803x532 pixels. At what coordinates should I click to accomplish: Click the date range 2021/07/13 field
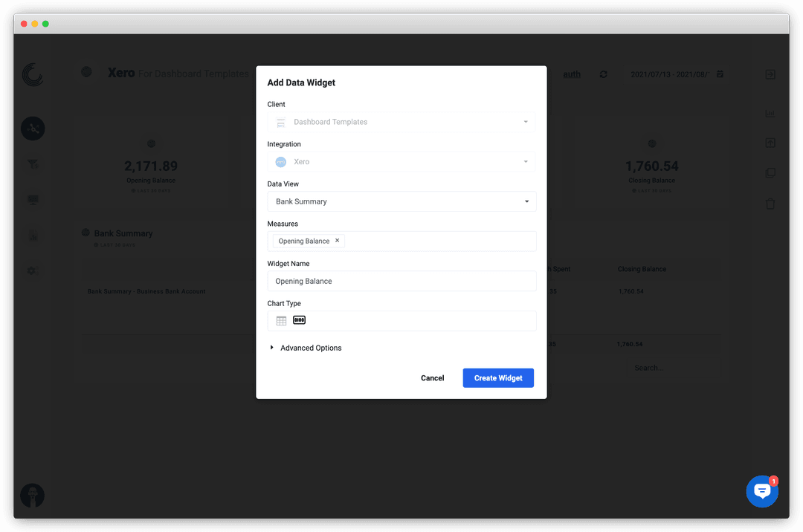pyautogui.click(x=670, y=75)
